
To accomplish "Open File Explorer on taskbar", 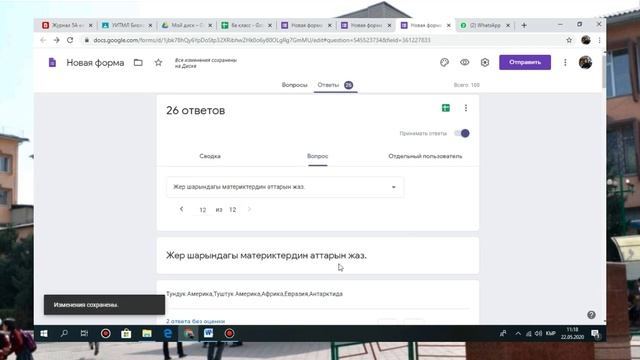I will 147,333.
